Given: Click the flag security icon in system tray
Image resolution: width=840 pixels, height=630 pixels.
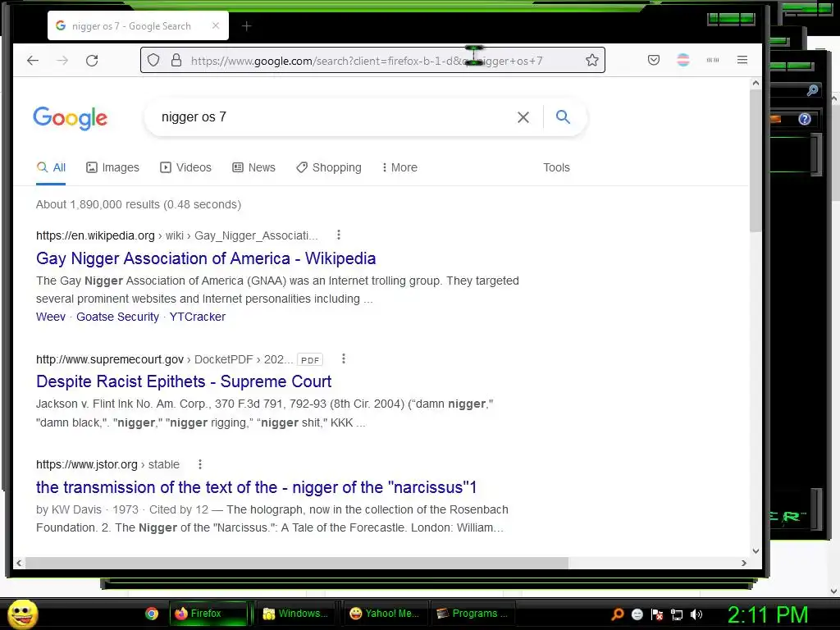Looking at the screenshot, I should pyautogui.click(x=657, y=614).
